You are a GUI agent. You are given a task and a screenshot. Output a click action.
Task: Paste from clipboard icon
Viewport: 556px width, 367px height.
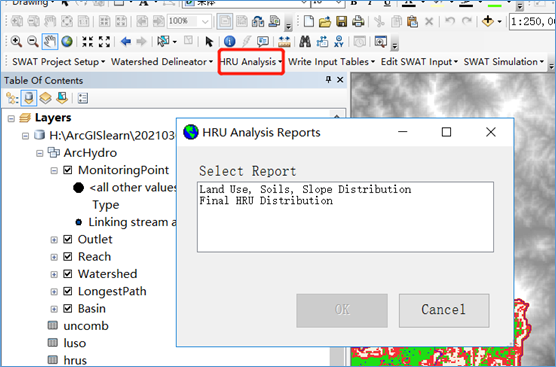pyautogui.click(x=412, y=22)
